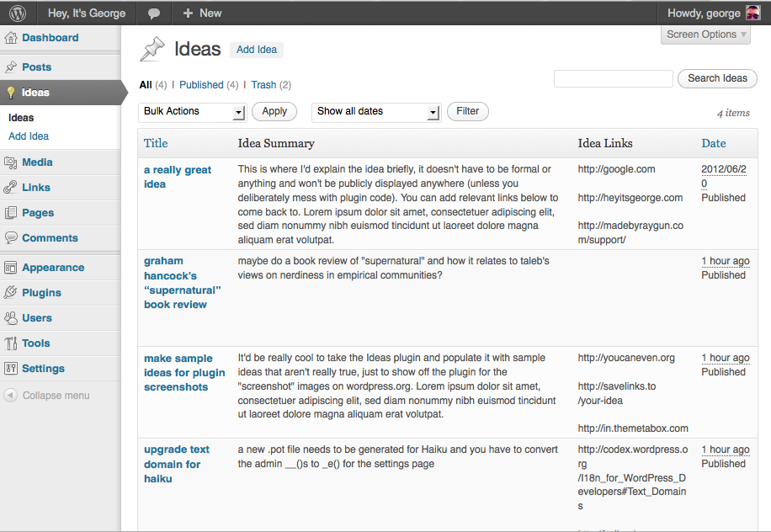Image resolution: width=771 pixels, height=532 pixels.
Task: Click the Appearance icon in sidebar
Action: (x=10, y=268)
